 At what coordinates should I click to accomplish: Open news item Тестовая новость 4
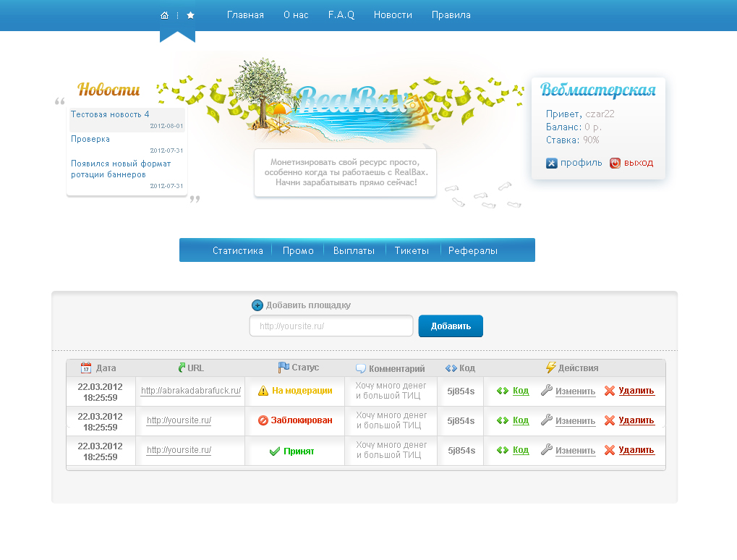(110, 114)
